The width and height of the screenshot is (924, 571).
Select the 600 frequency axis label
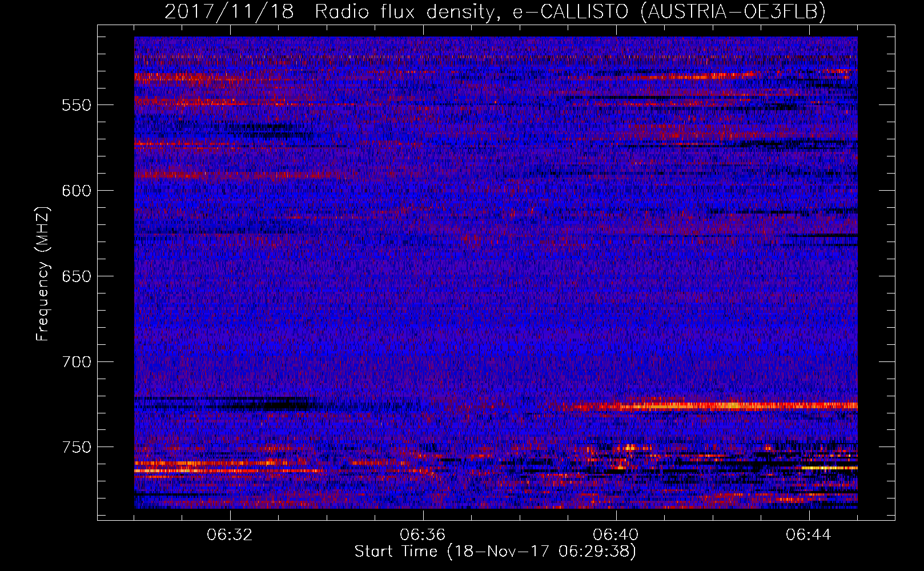tap(77, 191)
